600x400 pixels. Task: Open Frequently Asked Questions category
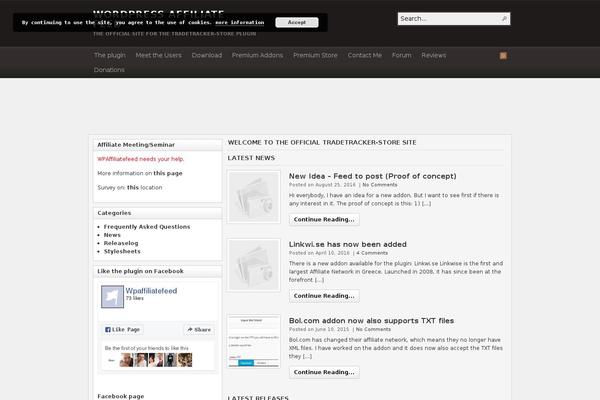[147, 227]
